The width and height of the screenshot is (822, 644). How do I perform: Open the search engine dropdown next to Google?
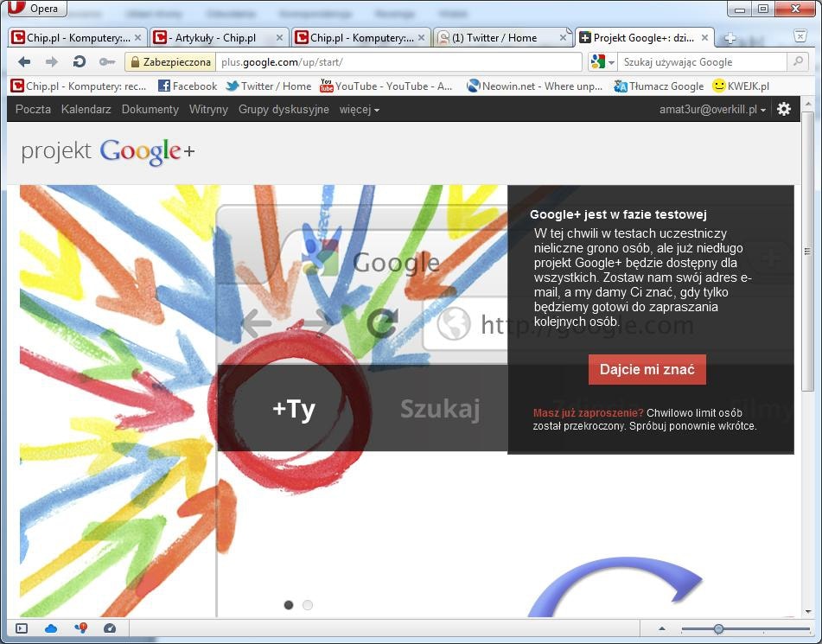click(610, 61)
